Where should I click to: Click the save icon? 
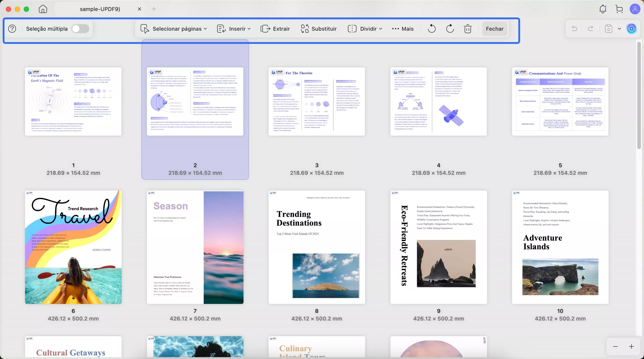(608, 29)
